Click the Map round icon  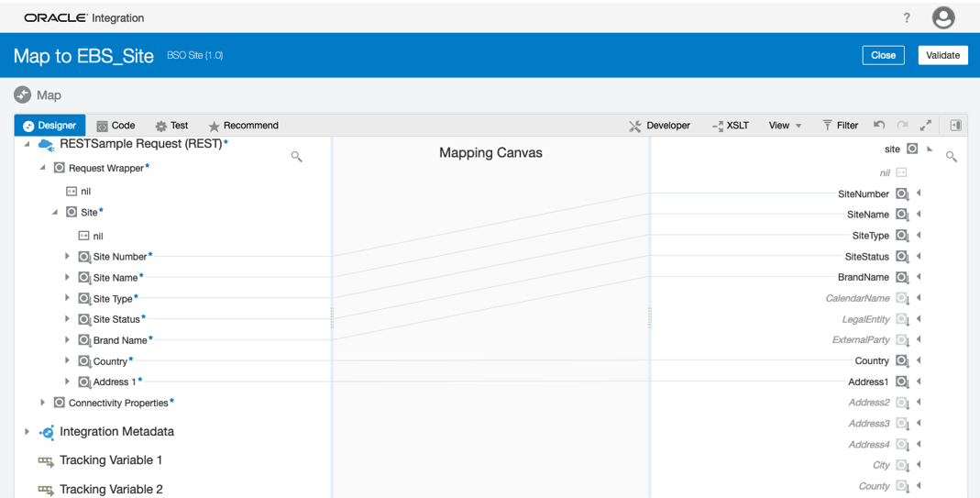click(x=23, y=95)
